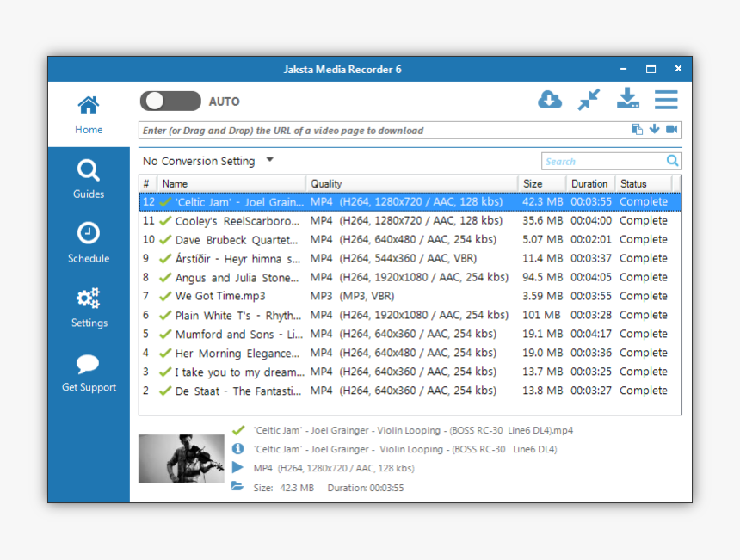The height and width of the screenshot is (560, 740).
Task: Select the Cooley's ReelScarboro... row
Action: [410, 221]
